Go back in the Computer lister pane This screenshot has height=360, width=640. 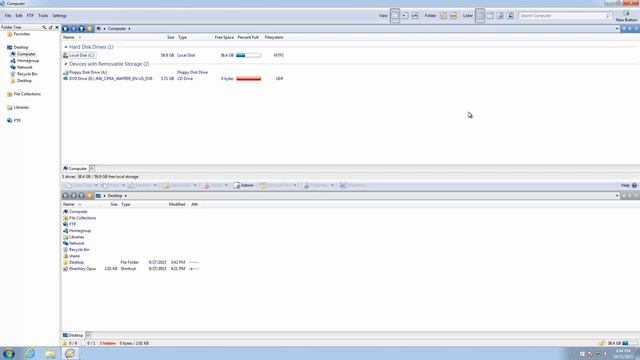click(65, 29)
